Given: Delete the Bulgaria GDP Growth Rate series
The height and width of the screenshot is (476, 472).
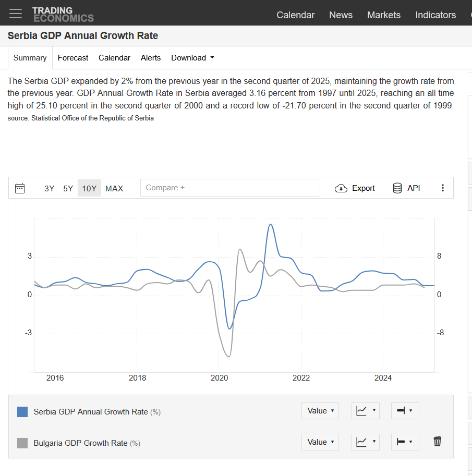Looking at the screenshot, I should (x=437, y=442).
